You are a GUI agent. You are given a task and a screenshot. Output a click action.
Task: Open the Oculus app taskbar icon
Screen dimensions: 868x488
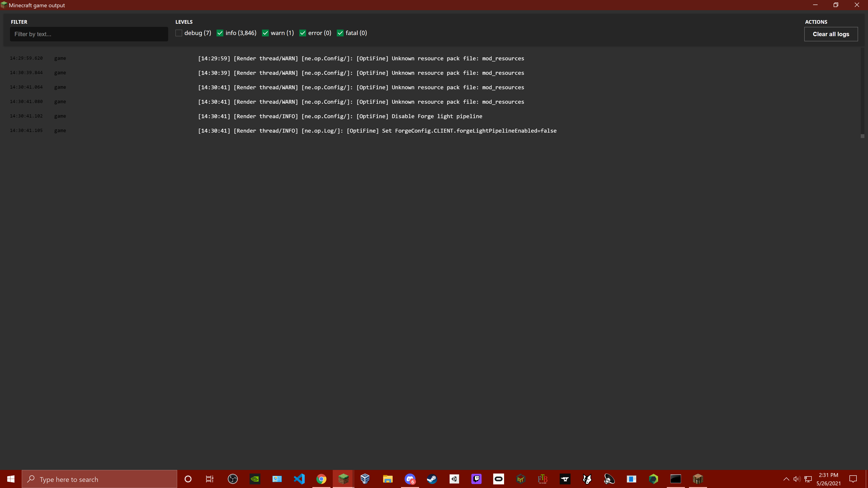tap(498, 479)
